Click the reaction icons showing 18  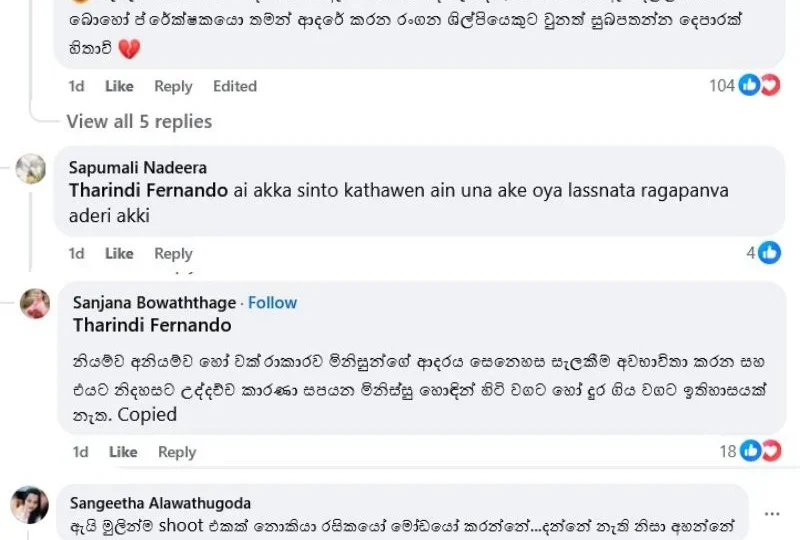[x=759, y=451]
